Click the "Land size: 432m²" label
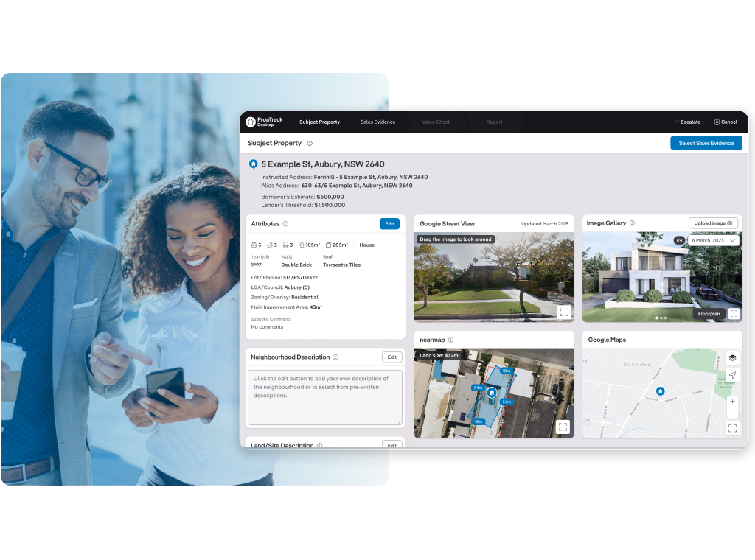755x560 pixels. (439, 356)
